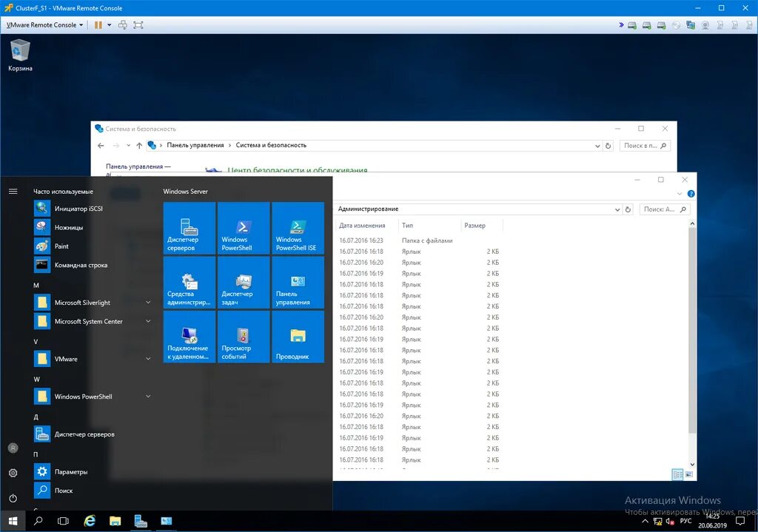The image size is (758, 532).
Task: Refresh the Система и безопасность window
Action: click(x=608, y=146)
